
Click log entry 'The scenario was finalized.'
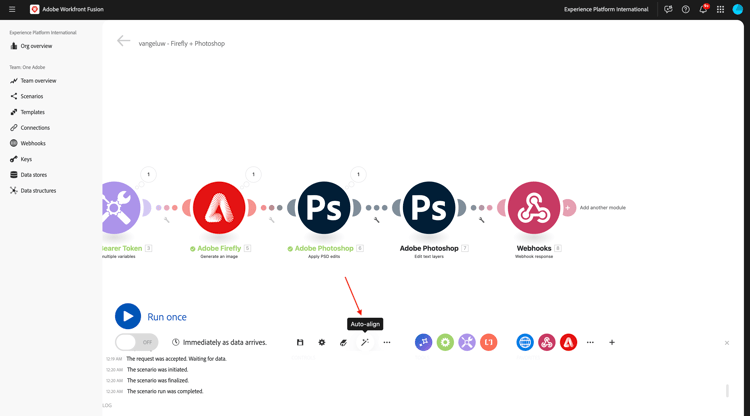(158, 381)
